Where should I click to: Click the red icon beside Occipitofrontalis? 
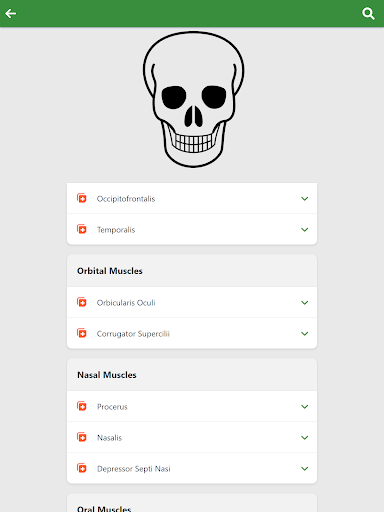point(82,198)
